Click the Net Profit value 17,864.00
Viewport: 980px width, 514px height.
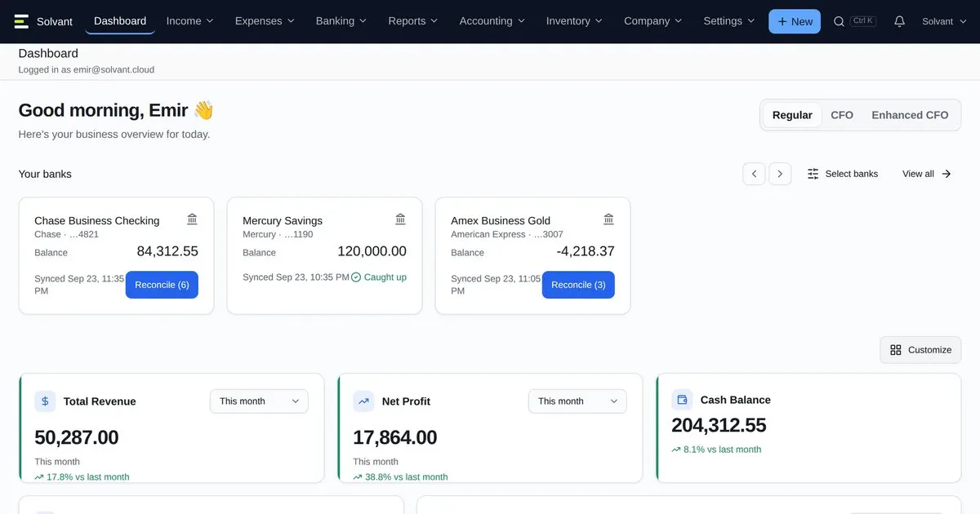(395, 437)
